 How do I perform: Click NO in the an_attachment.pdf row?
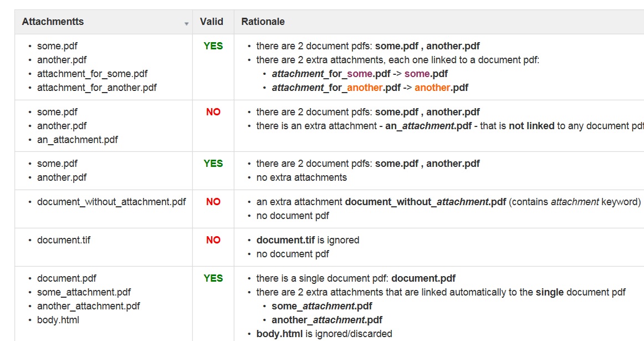213,112
